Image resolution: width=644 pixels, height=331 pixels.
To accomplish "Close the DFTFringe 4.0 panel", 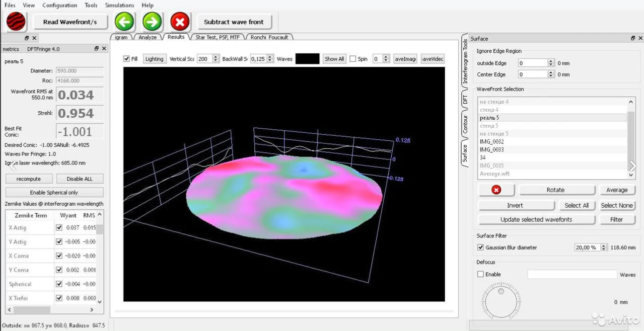I will click(104, 49).
